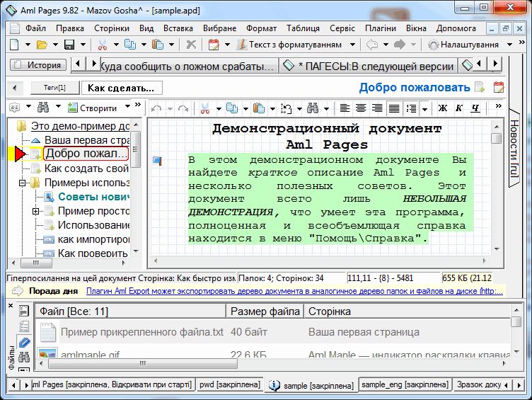532x400 pixels.
Task: Search the tree with binoculars icon
Action: pyautogui.click(x=43, y=108)
